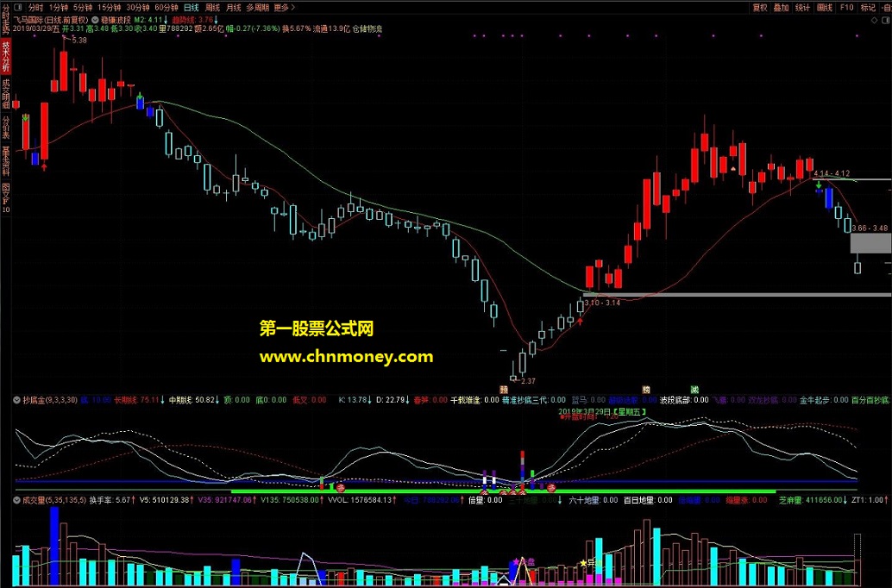Screen dimensions: 892x588
Task: Open F10 company info
Action: pos(847,8)
